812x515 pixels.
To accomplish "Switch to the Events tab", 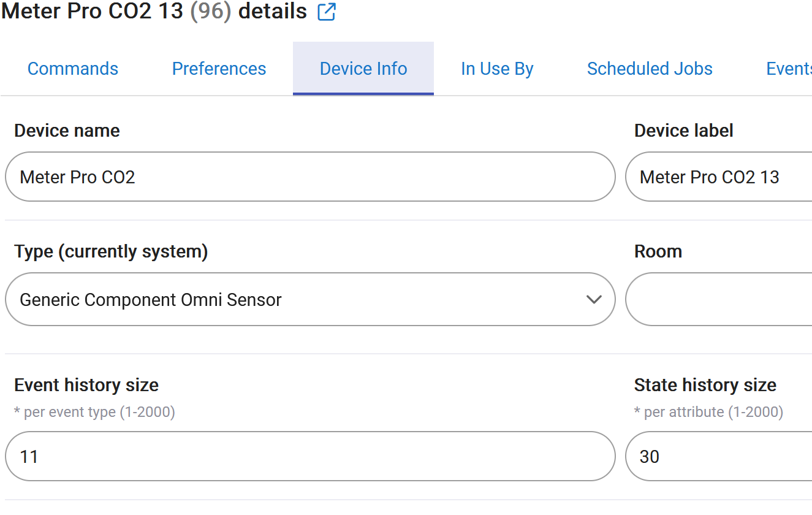I will click(x=789, y=69).
